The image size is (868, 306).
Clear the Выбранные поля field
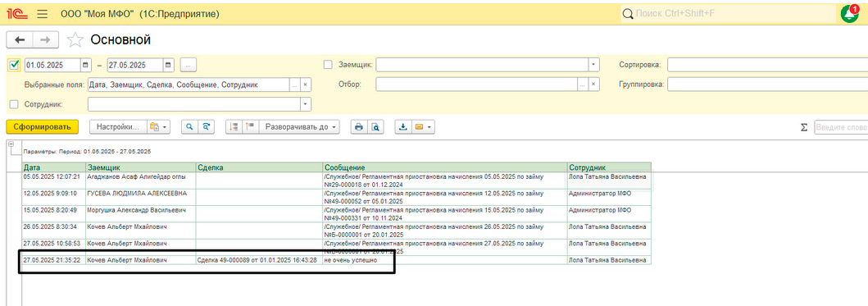pyautogui.click(x=306, y=84)
